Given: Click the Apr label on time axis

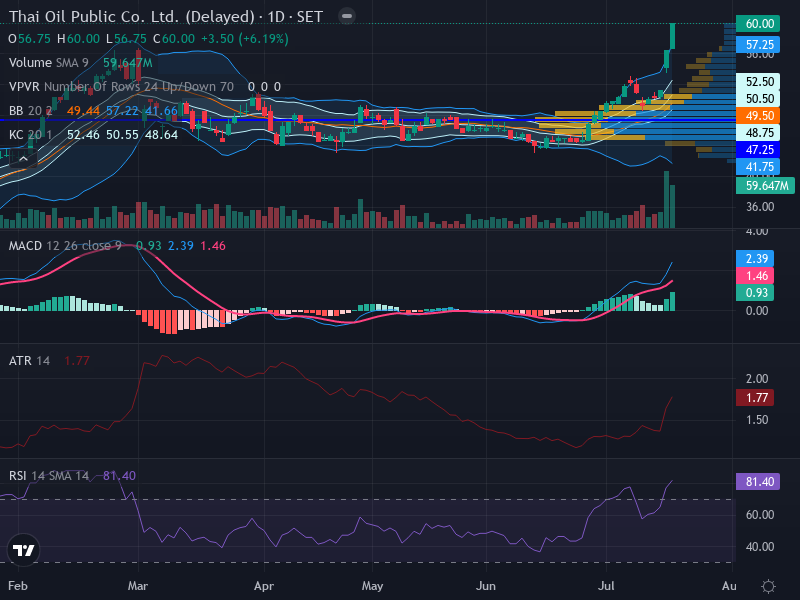Looking at the screenshot, I should point(264,586).
